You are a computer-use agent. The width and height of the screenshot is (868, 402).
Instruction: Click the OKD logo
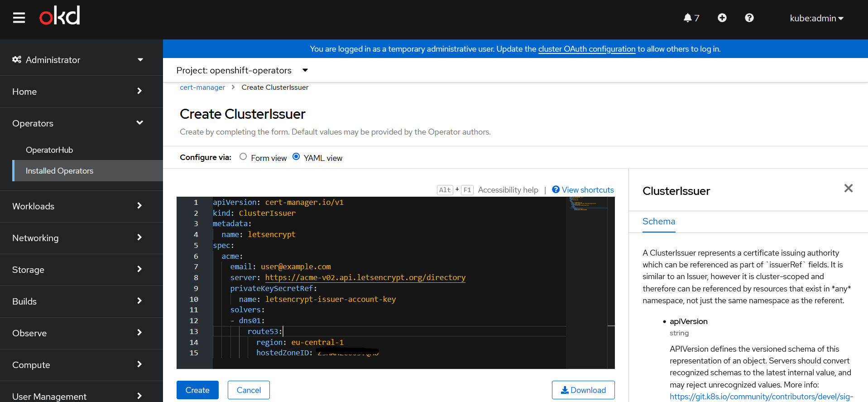pos(60,16)
